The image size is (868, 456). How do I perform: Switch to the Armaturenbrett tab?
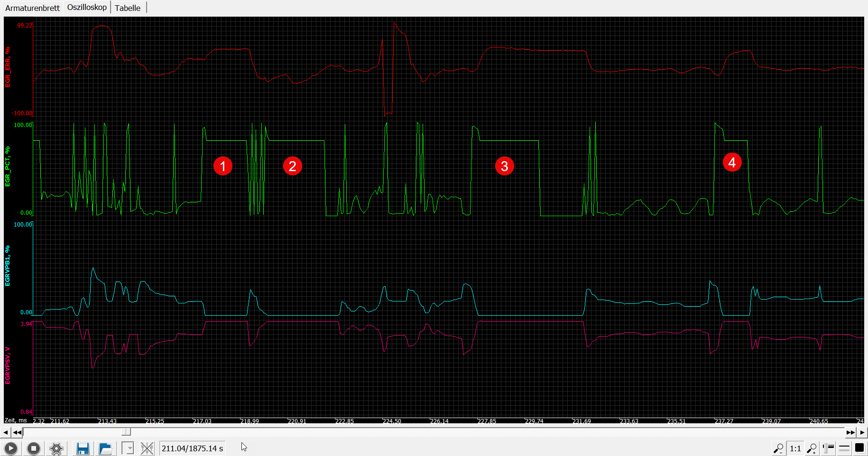tap(32, 8)
